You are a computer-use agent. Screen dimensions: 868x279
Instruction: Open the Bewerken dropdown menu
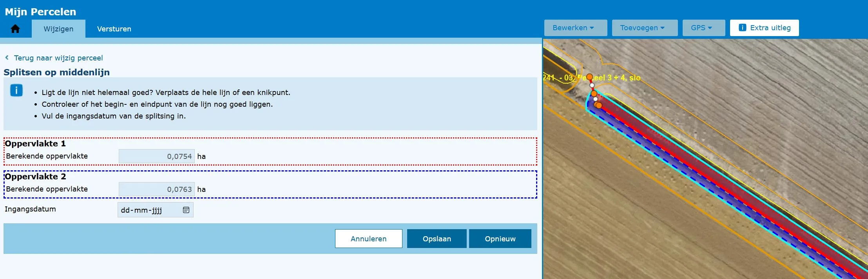pyautogui.click(x=575, y=28)
